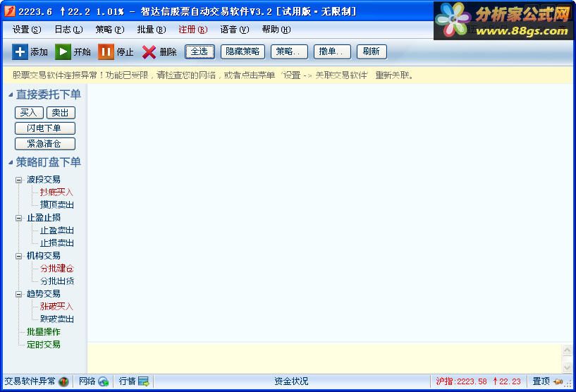Click the 沪指:2223.58 status text

pyautogui.click(x=461, y=381)
